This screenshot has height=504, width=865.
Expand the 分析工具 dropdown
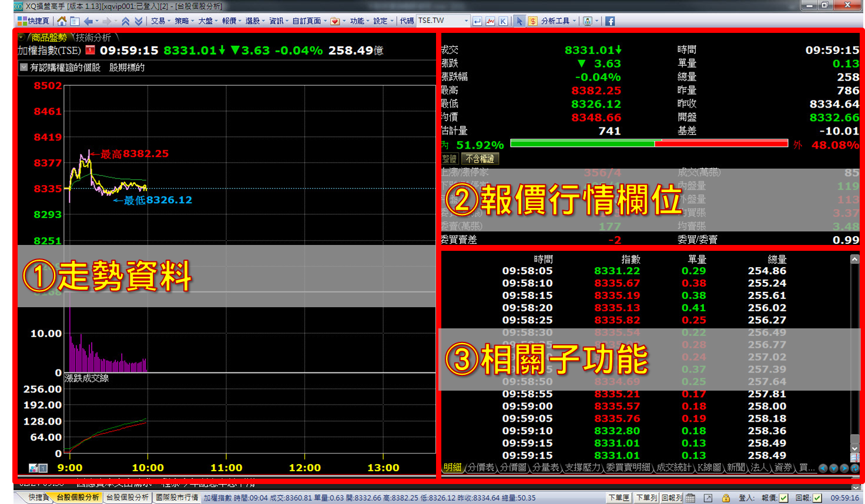point(559,21)
